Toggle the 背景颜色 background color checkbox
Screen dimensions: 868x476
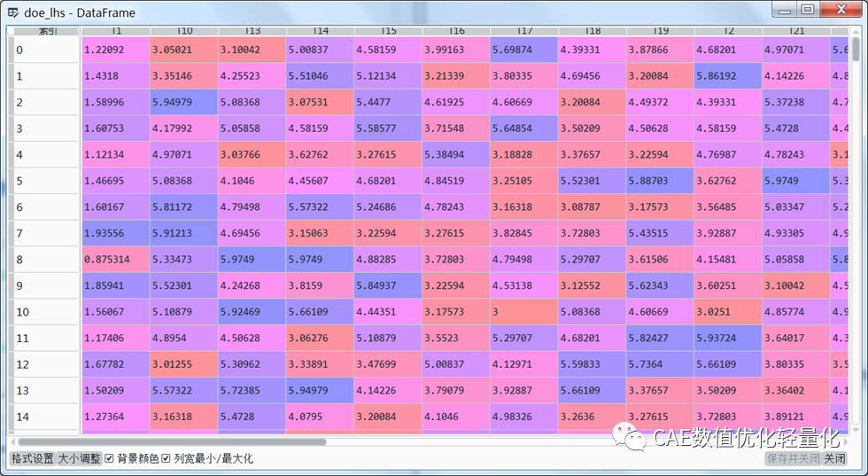coord(109,458)
